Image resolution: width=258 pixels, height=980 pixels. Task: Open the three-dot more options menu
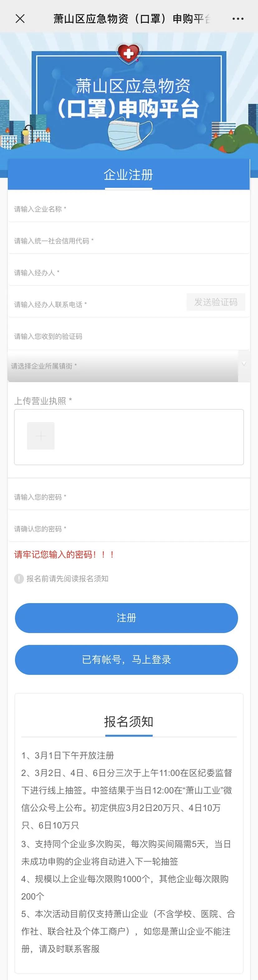pos(238,19)
